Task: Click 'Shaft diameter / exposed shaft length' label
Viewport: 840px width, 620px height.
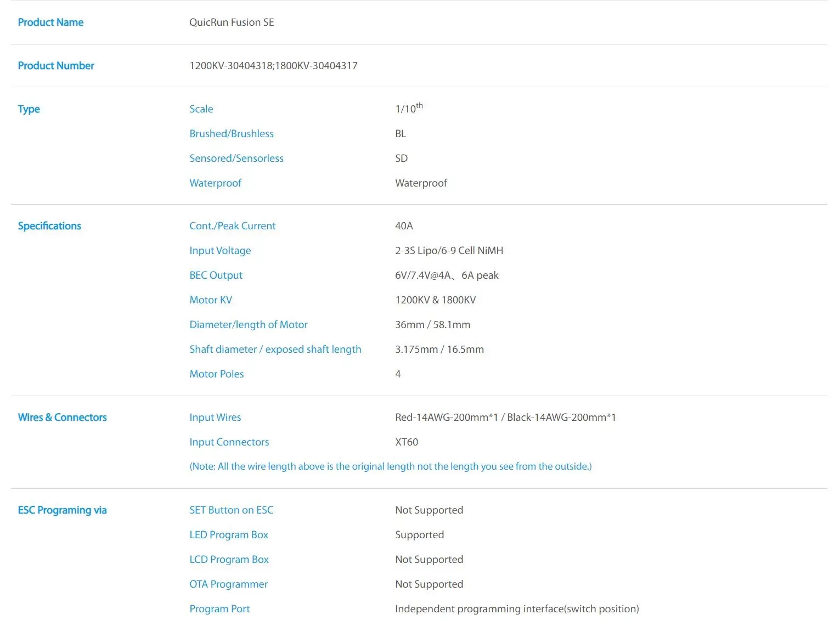Action: point(275,350)
